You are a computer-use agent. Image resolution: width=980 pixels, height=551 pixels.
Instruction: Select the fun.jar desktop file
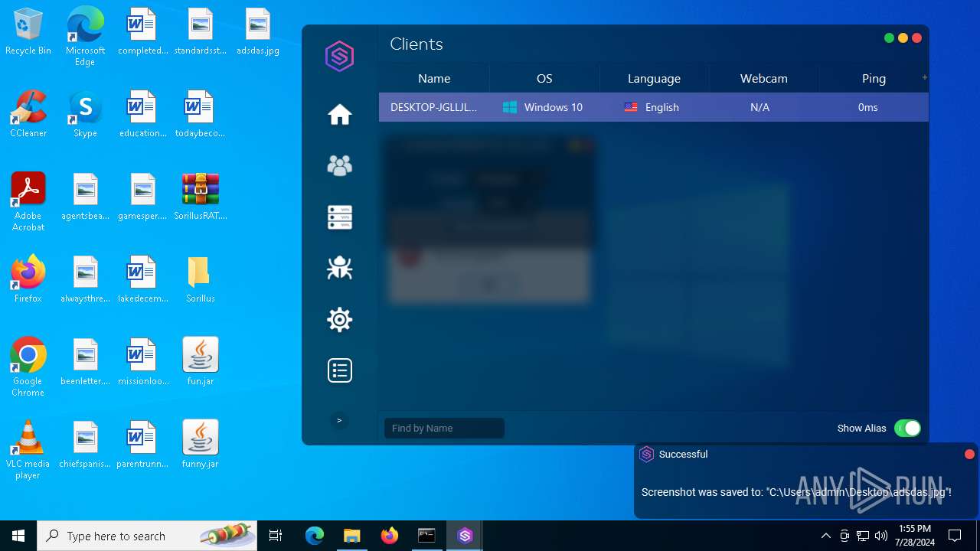(201, 362)
